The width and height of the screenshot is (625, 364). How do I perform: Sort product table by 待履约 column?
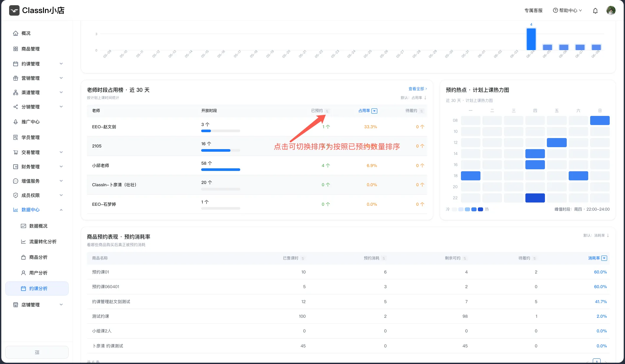pos(535,259)
